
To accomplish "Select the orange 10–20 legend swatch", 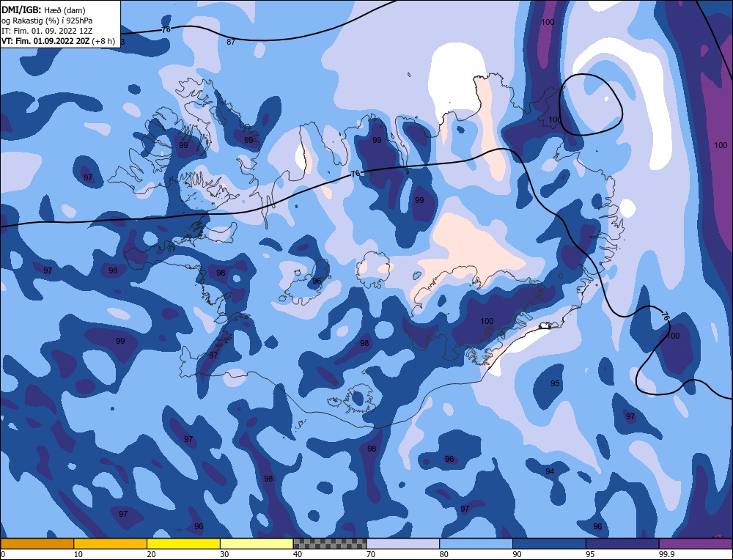I will pos(111,543).
